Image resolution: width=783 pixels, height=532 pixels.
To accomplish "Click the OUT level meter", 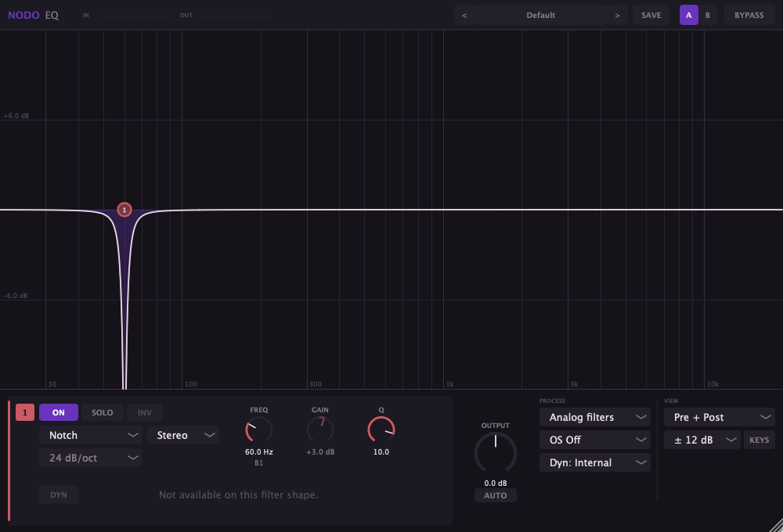I will [x=235, y=16].
